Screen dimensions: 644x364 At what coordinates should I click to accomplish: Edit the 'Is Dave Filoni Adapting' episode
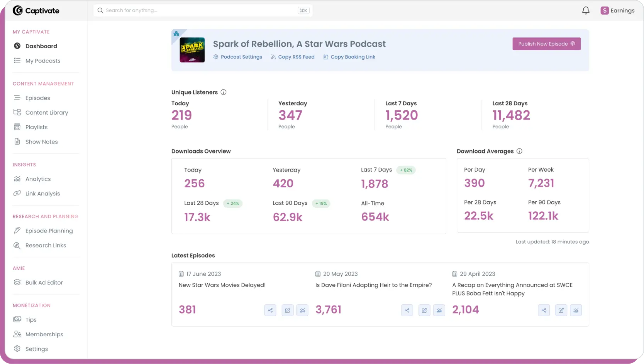[x=424, y=310]
